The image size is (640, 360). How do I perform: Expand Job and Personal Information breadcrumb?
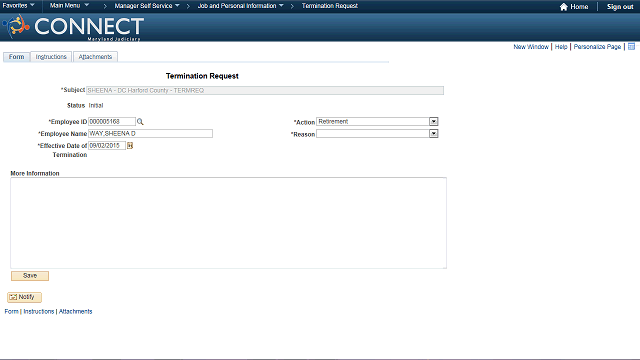pyautogui.click(x=240, y=6)
